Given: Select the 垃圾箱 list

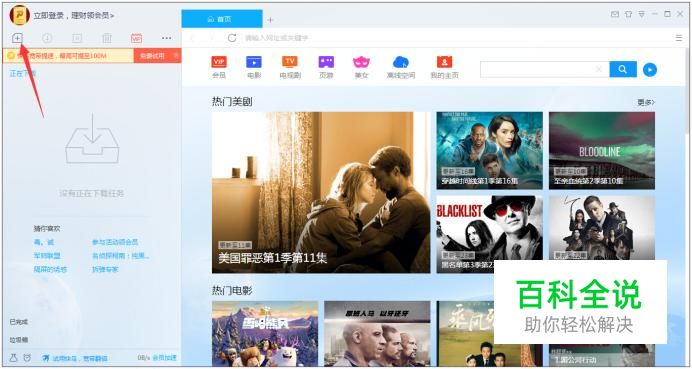Looking at the screenshot, I should 19,340.
